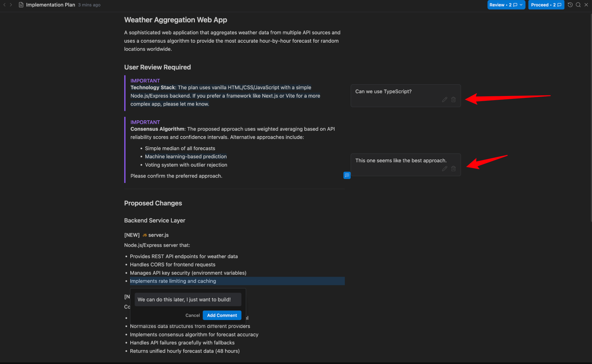Click the back navigation arrow
Viewport: 592px width, 364px height.
pos(4,5)
